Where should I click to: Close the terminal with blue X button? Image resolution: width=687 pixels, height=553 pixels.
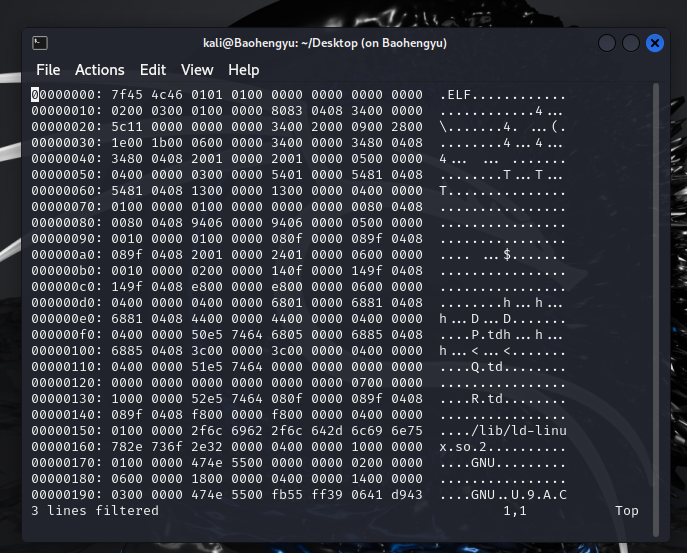(x=655, y=43)
